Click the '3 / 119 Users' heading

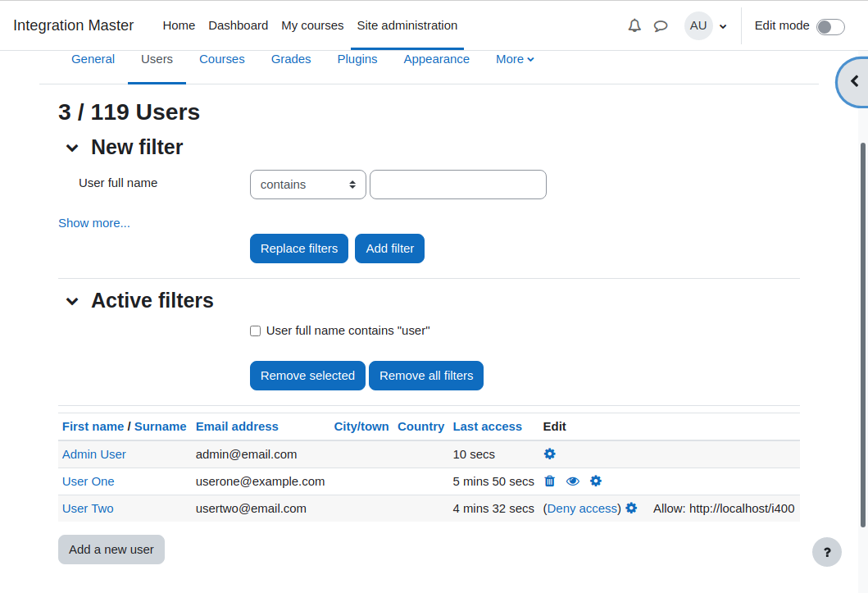pos(129,112)
